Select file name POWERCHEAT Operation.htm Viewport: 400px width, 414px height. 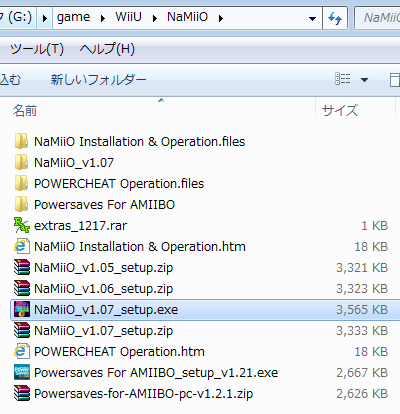point(119,352)
